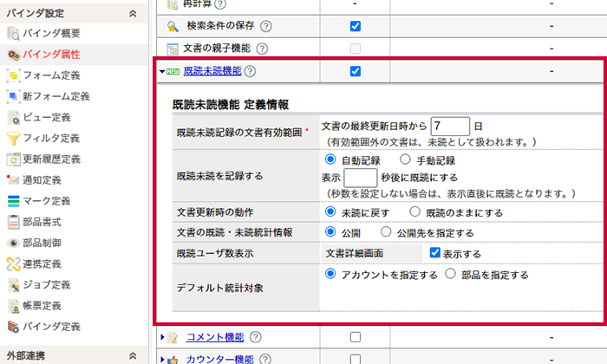Click the 検索条件の保存 star-magnifier icon

click(173, 26)
